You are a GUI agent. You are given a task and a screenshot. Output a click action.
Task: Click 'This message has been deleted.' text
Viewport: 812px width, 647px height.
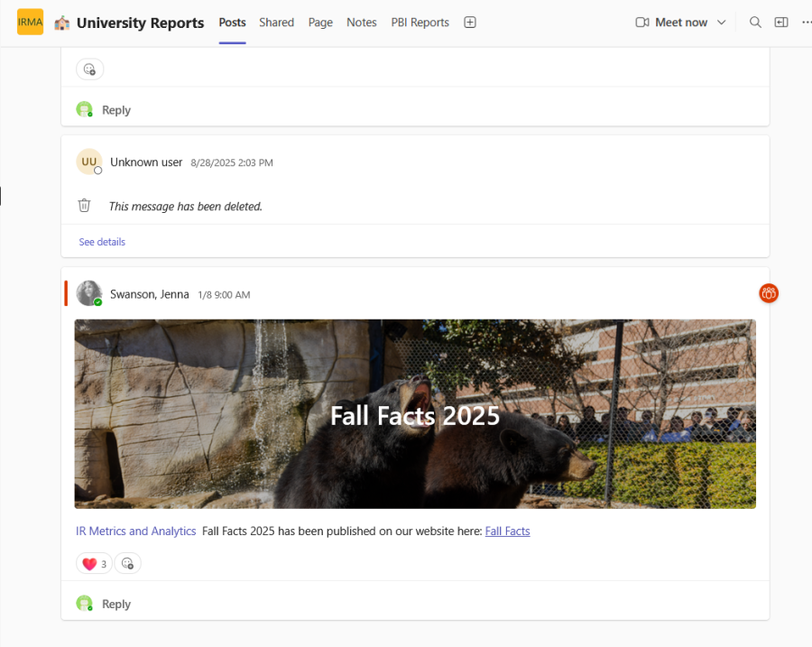[185, 206]
